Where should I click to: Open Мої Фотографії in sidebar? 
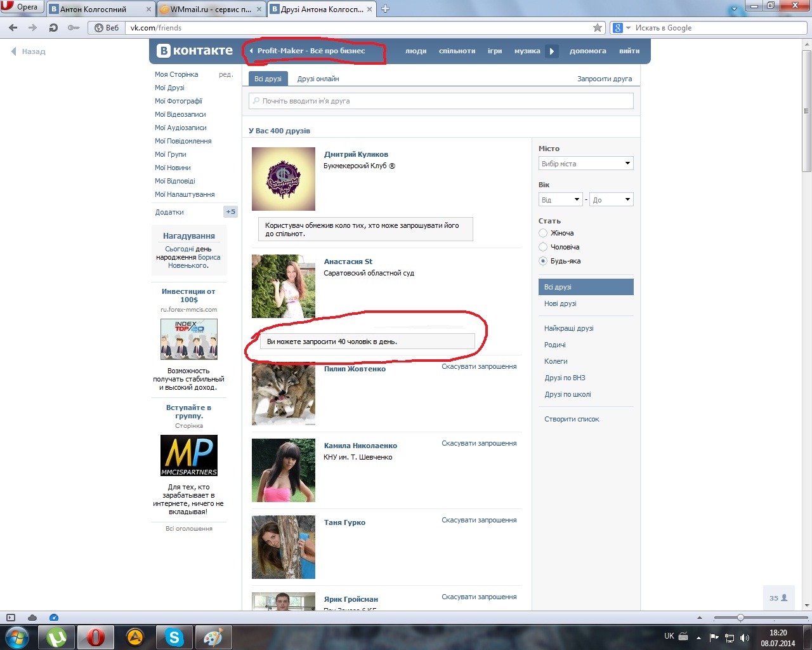178,101
